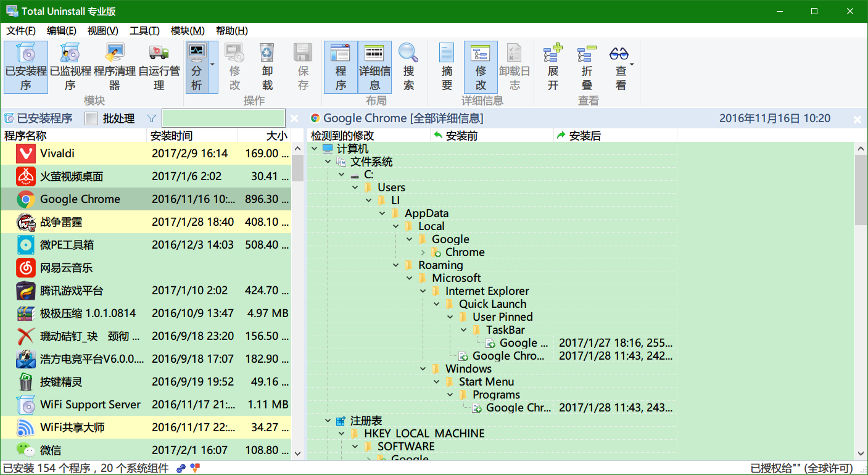The height and width of the screenshot is (475, 868).
Task: Collapse the 计算机 tree node
Action: click(x=315, y=149)
